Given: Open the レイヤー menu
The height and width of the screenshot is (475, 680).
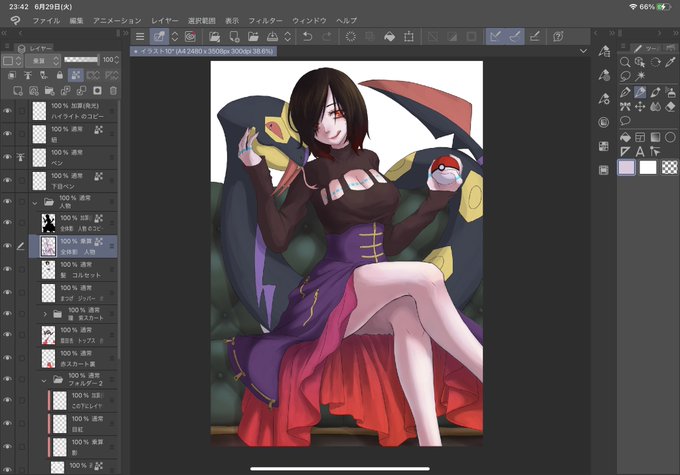Looking at the screenshot, I should 164,20.
